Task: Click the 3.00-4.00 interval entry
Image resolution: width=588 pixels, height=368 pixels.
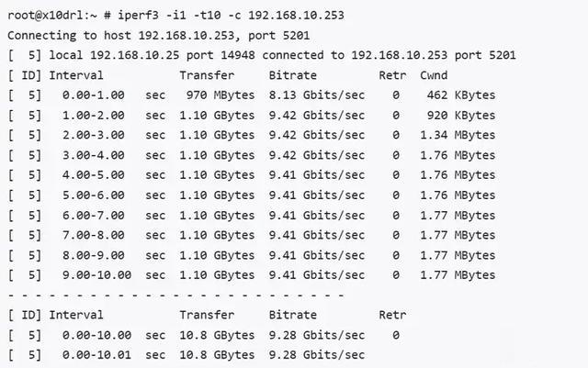Action: point(94,155)
